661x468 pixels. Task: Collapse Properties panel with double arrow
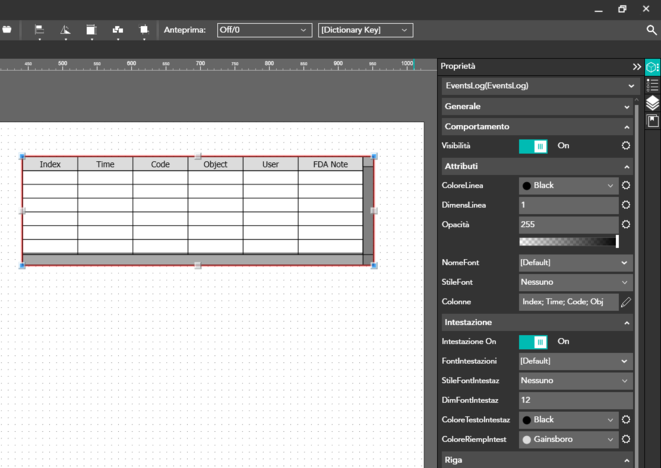coord(636,67)
